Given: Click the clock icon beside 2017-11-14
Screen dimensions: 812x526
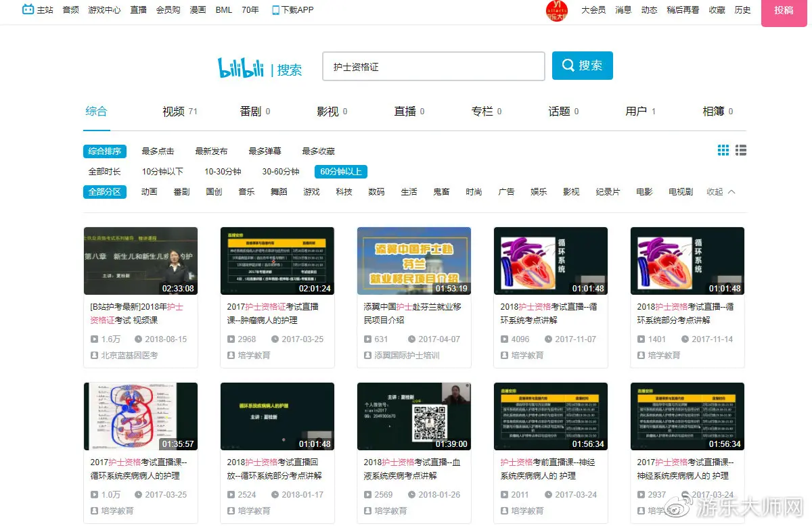Looking at the screenshot, I should pos(685,339).
